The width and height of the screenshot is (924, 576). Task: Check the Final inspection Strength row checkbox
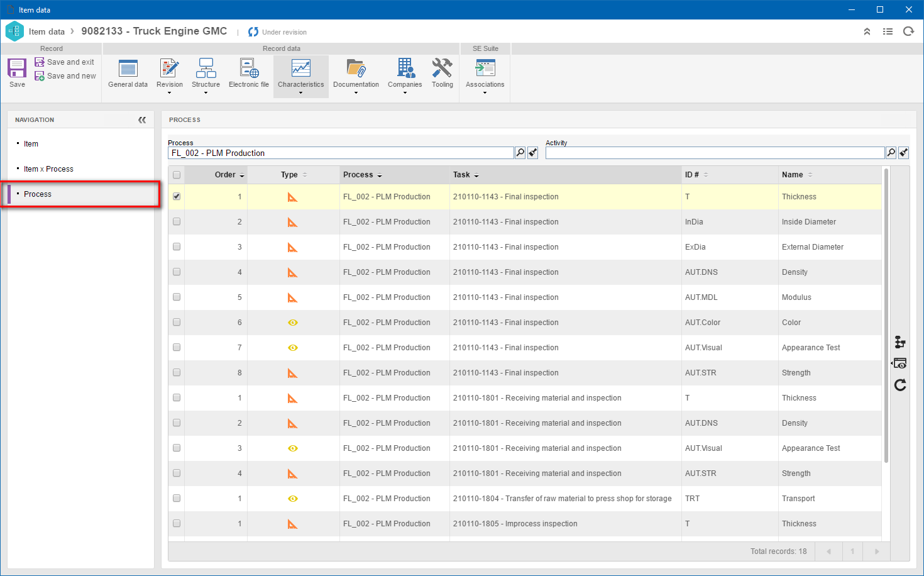[x=177, y=372]
